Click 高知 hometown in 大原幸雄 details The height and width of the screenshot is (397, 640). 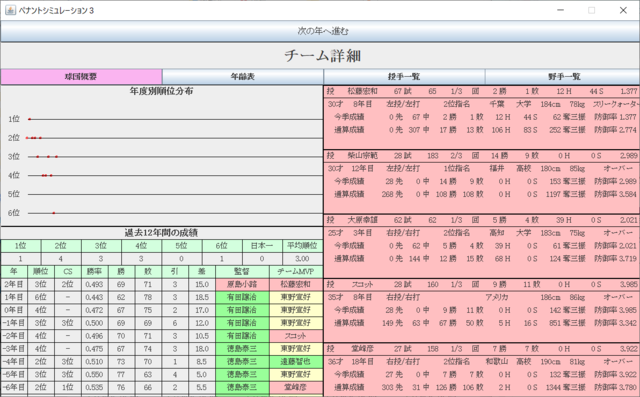[497, 233]
